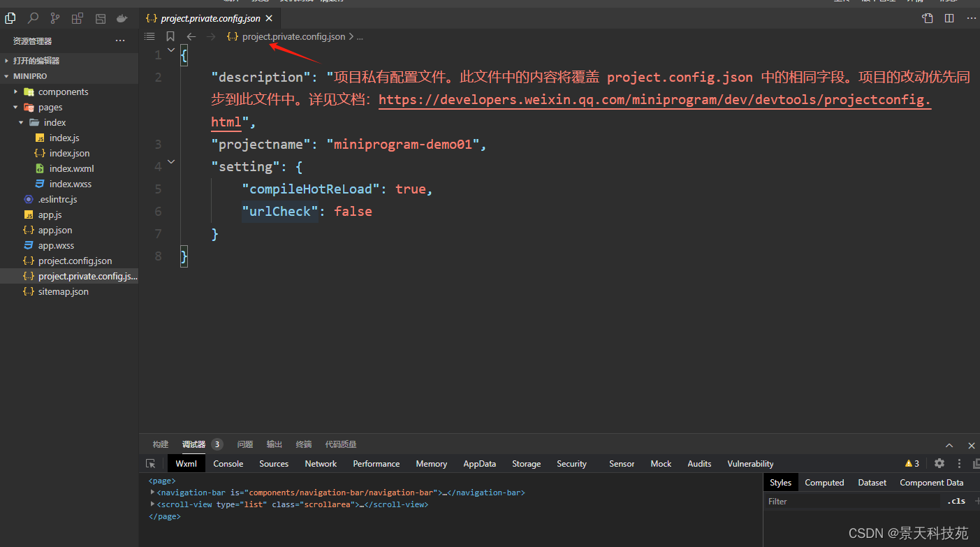This screenshot has width=980, height=547.
Task: Maximize the panel with the up chevron
Action: [949, 445]
